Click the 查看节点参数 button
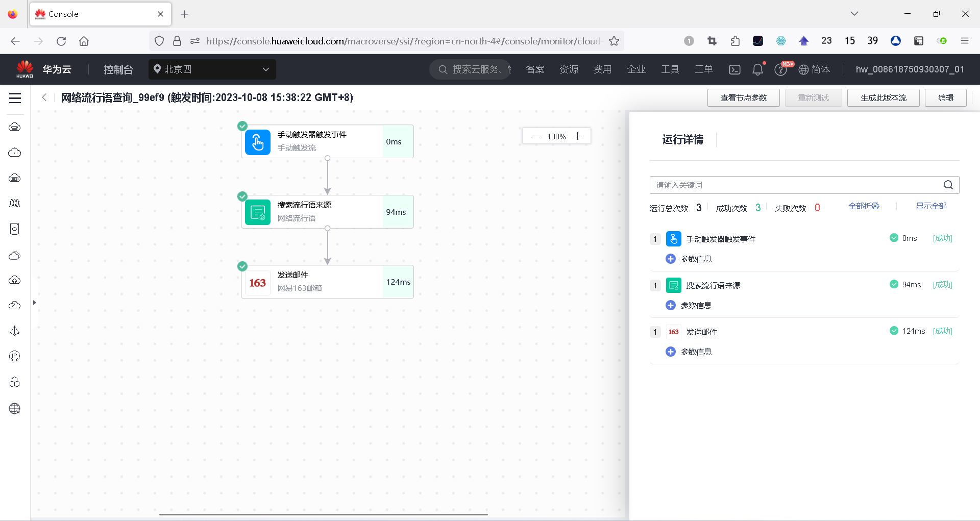The image size is (980, 521). pyautogui.click(x=743, y=97)
